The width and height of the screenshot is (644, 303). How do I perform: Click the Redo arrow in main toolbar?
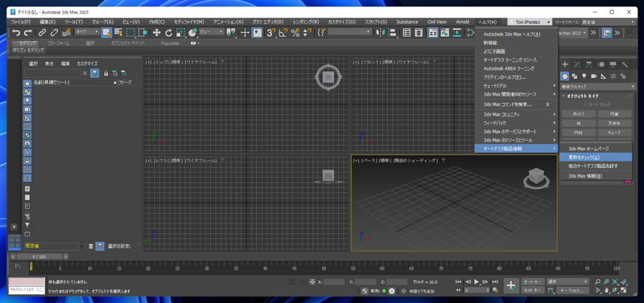tap(28, 33)
